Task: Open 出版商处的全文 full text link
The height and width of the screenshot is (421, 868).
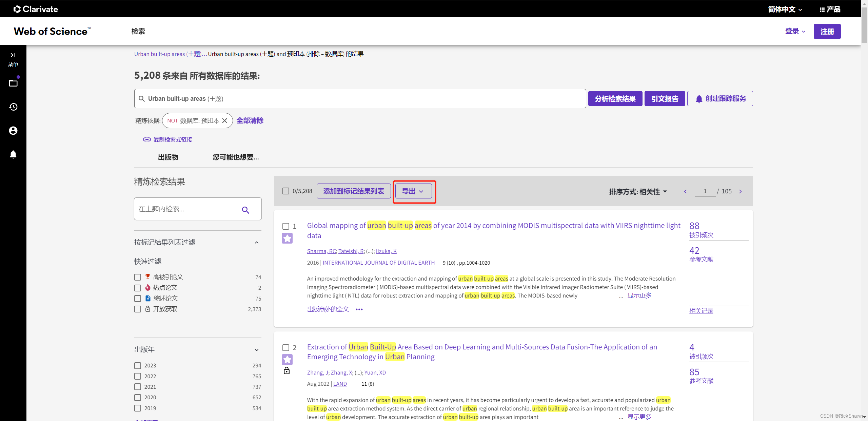Action: (328, 309)
